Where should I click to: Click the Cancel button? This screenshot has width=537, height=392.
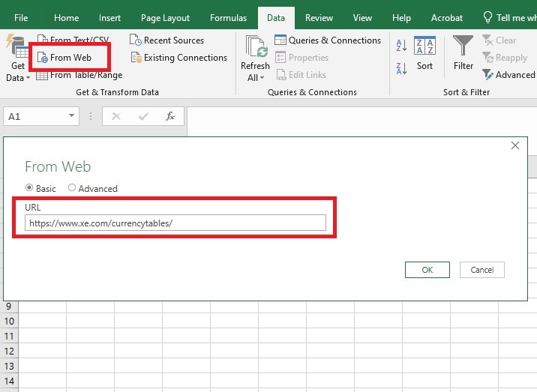(481, 270)
